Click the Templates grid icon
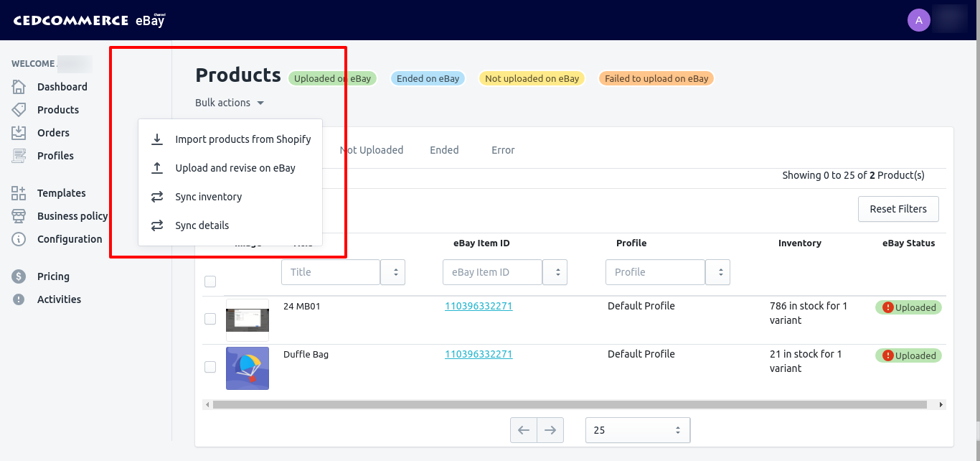Image resolution: width=980 pixels, height=461 pixels. 19,193
